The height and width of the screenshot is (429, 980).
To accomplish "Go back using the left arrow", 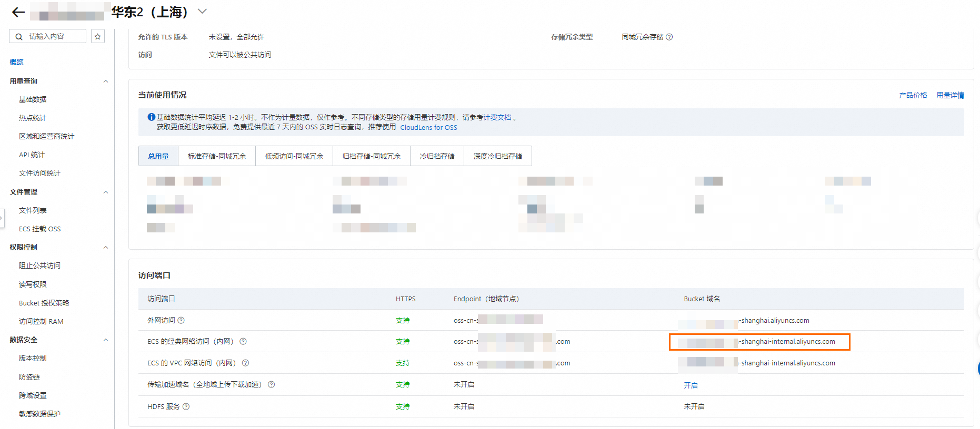I will click(18, 12).
